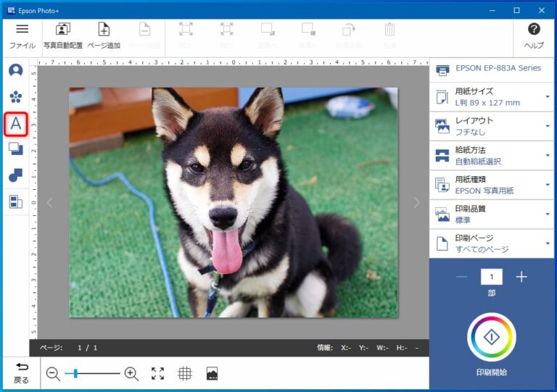
Task: Click the dog photo on canvas
Action: [234, 203]
